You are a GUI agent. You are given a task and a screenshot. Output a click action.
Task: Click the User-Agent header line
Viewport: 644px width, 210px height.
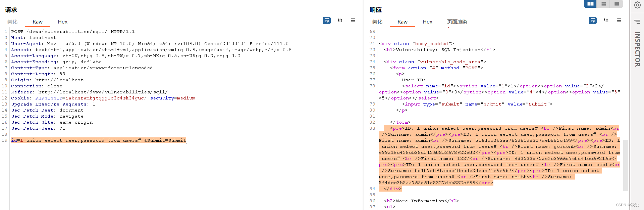point(150,44)
